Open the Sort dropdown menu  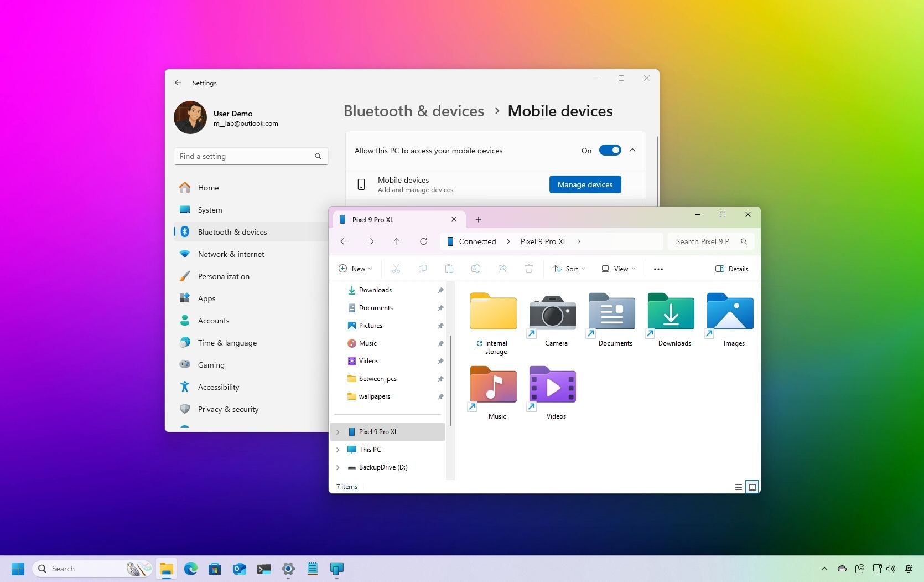[x=569, y=269]
